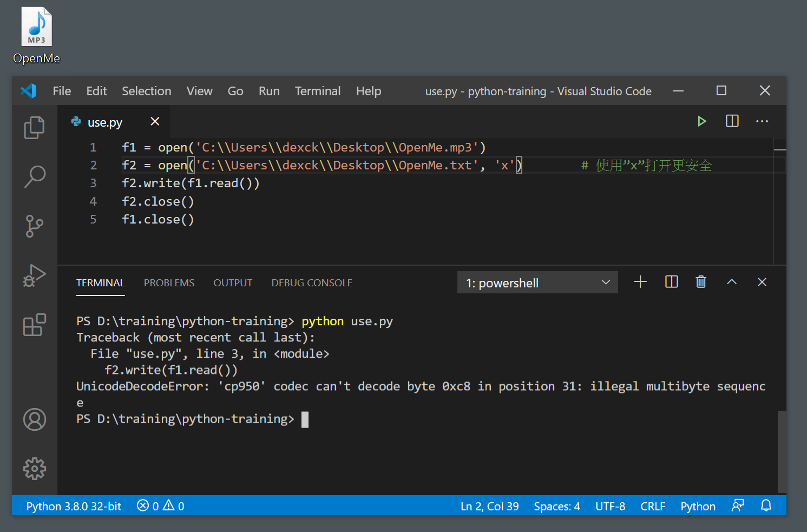This screenshot has width=807, height=532.
Task: Open the View menu
Action: click(199, 91)
